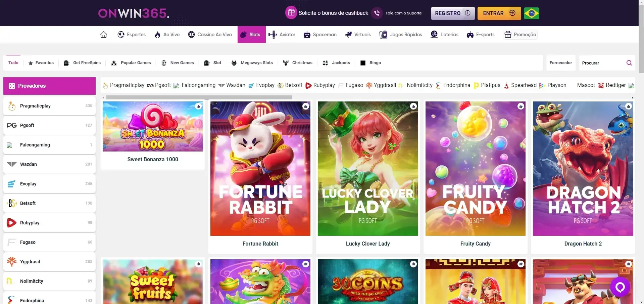Toggle like on Dragon Hatch 2

628,106
